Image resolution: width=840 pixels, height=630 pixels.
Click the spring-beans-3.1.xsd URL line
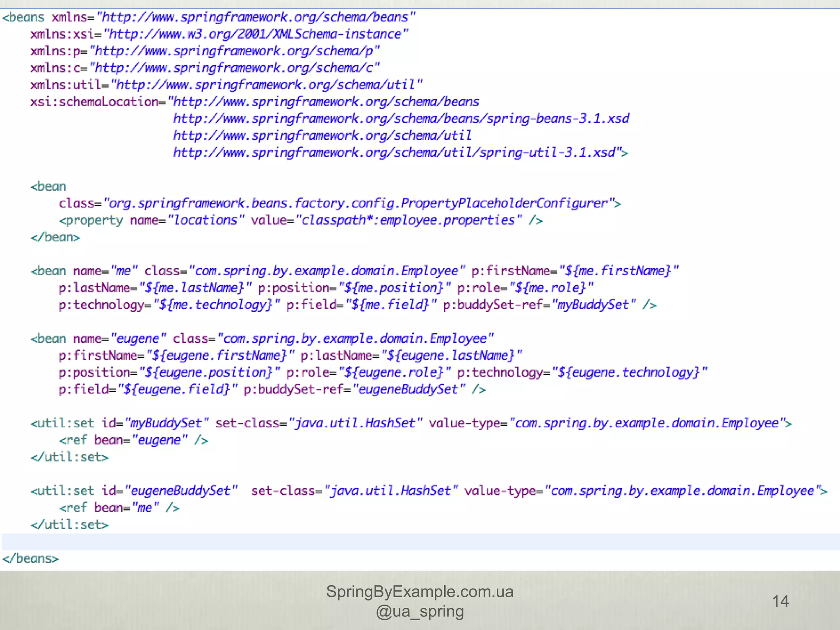tap(401, 119)
